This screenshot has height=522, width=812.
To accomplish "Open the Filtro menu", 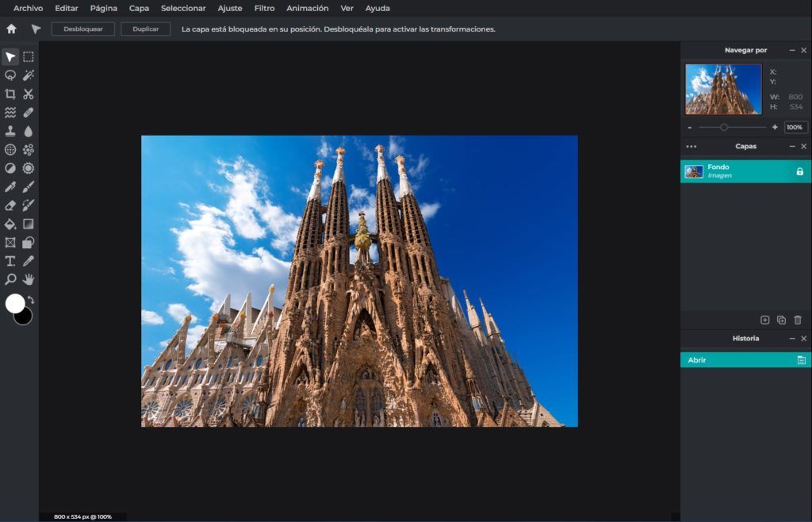I will [x=264, y=8].
